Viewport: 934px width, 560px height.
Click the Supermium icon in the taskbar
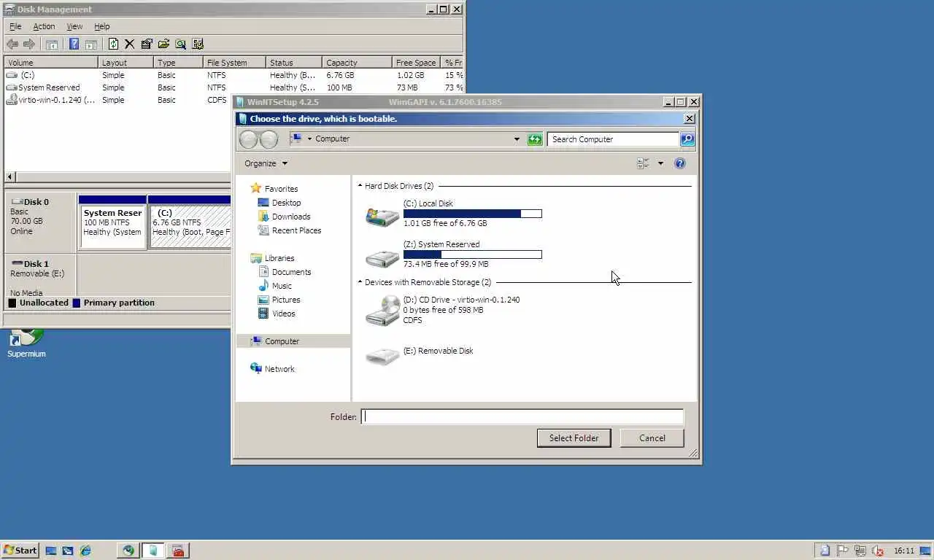coord(128,551)
